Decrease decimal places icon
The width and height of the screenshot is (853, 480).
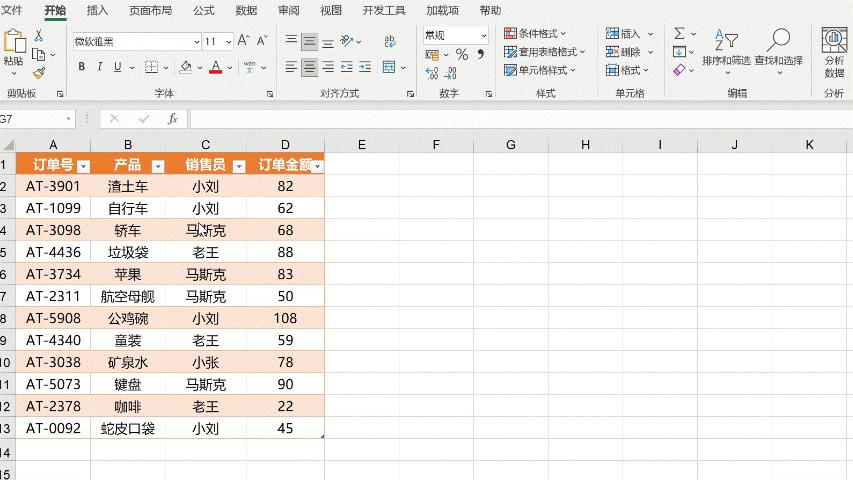451,73
